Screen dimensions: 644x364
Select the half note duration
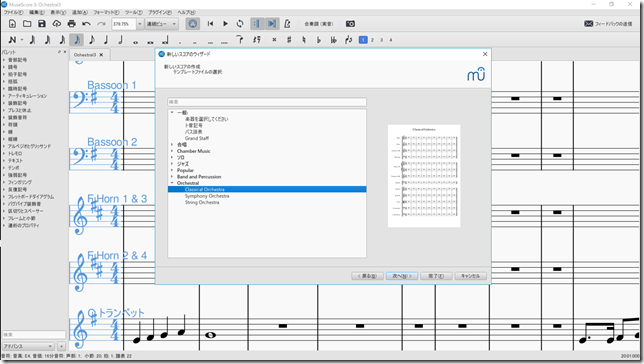click(x=121, y=40)
